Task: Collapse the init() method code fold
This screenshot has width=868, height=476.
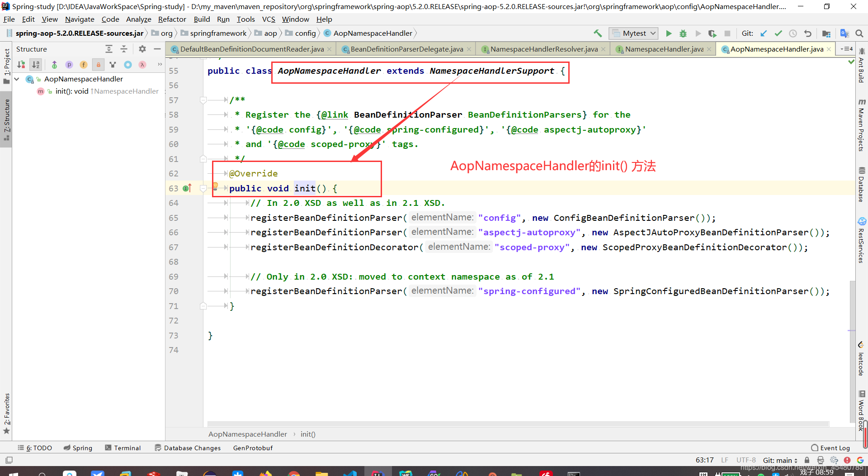Action: point(203,188)
